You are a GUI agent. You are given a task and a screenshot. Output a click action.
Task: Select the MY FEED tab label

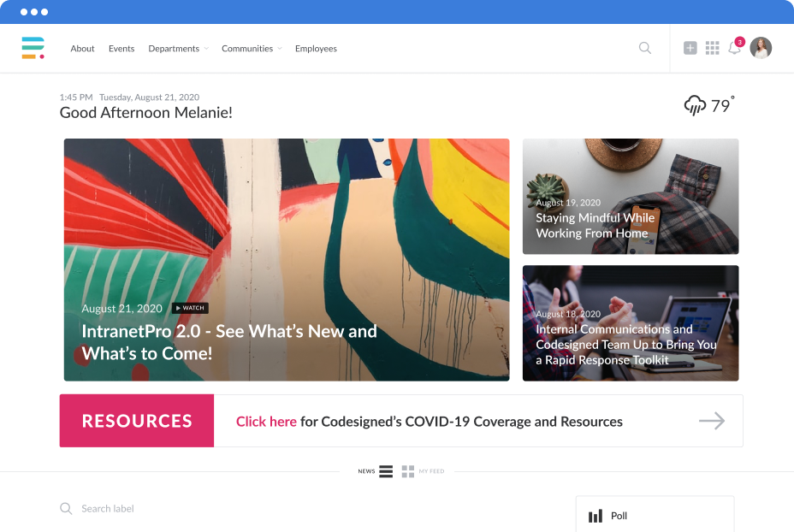tap(431, 471)
